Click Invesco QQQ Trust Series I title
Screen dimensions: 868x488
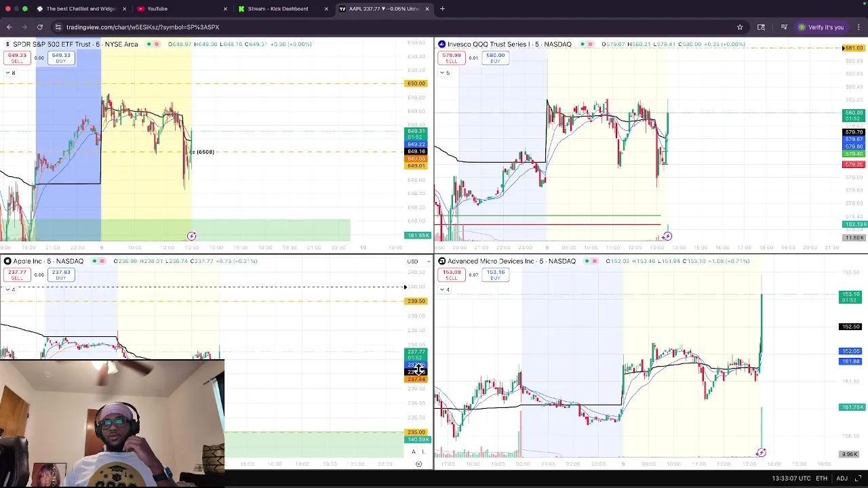click(509, 44)
